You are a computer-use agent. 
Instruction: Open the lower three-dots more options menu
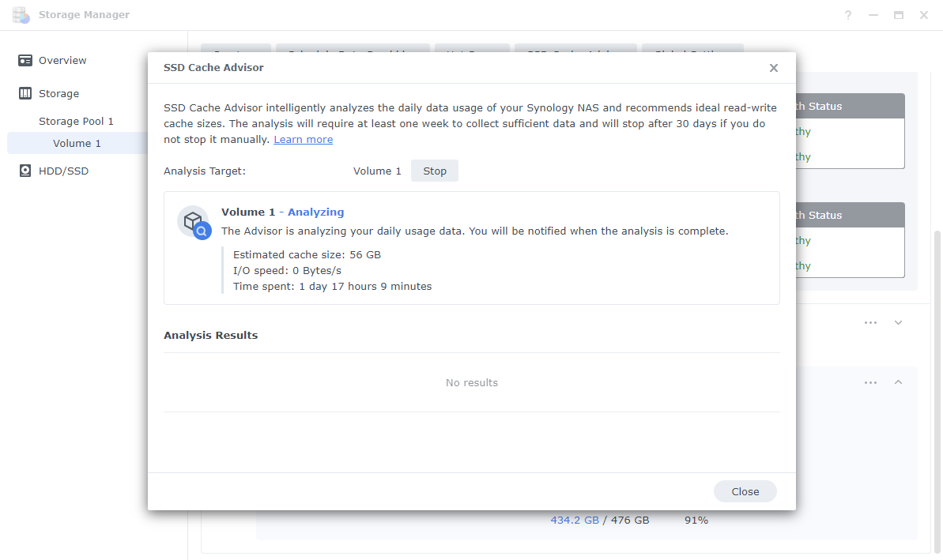pos(870,383)
